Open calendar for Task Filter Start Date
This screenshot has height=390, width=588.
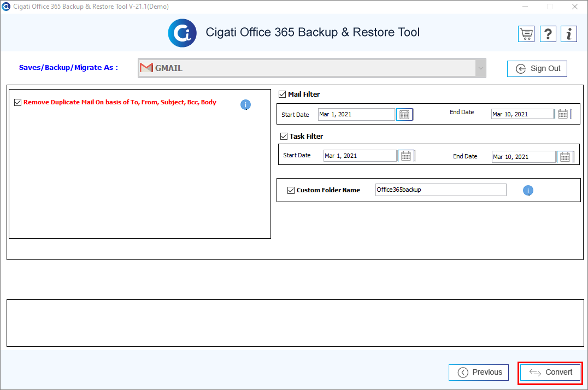pos(406,156)
